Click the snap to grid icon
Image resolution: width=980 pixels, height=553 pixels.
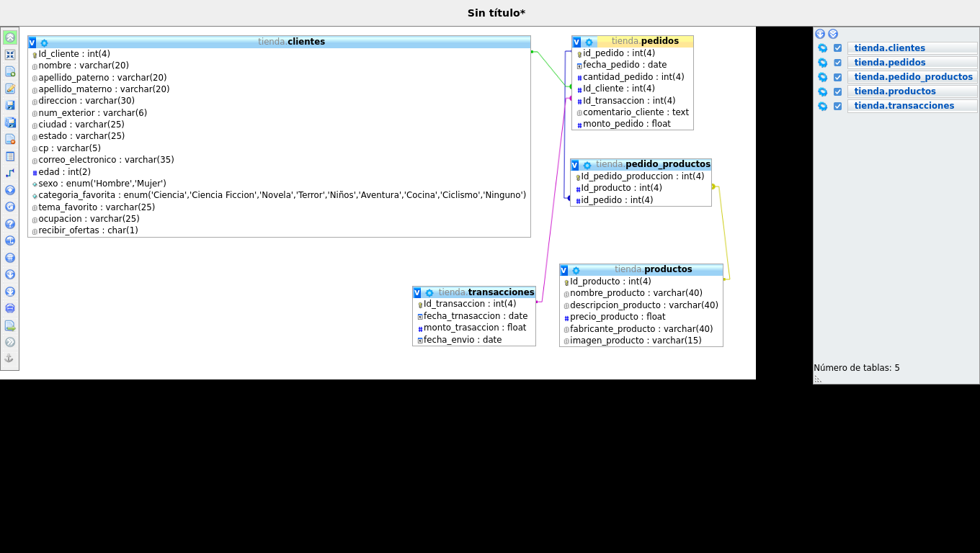click(10, 258)
